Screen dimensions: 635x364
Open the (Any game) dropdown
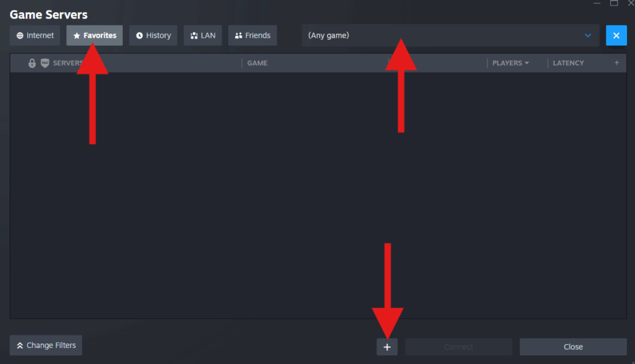pyautogui.click(x=450, y=35)
